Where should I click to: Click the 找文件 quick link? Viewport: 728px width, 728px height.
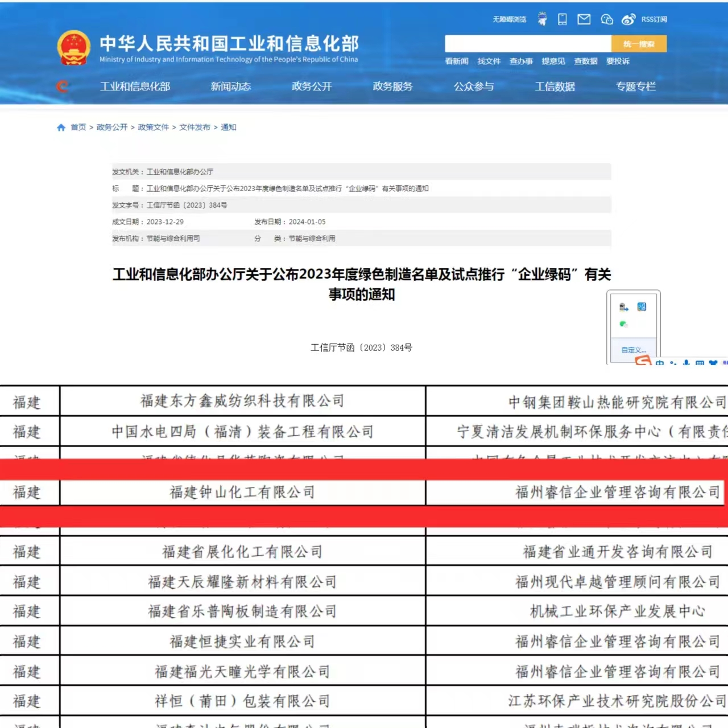489,61
